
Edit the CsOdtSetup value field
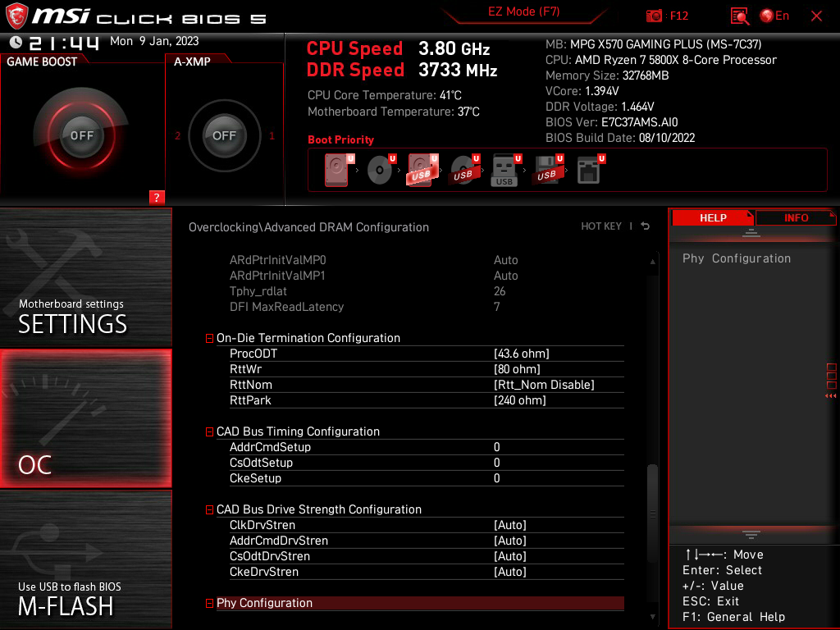click(x=496, y=463)
